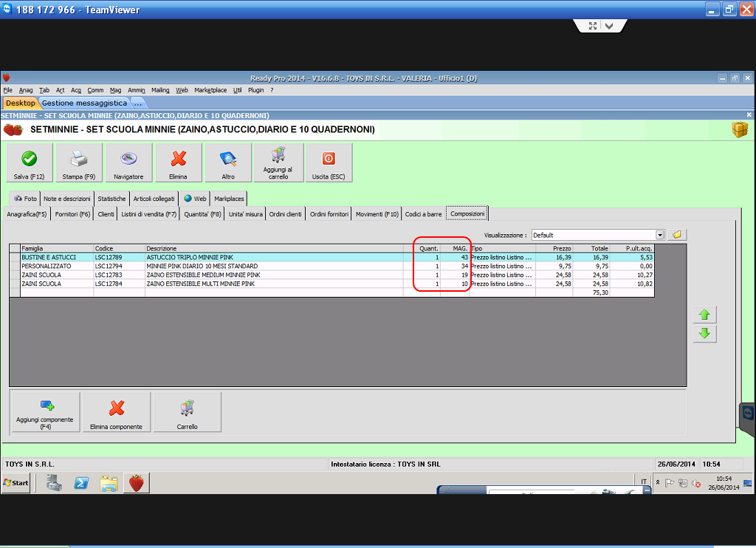The width and height of the screenshot is (756, 548).
Task: Click the yellow package icon beside the article title
Action: point(740,129)
